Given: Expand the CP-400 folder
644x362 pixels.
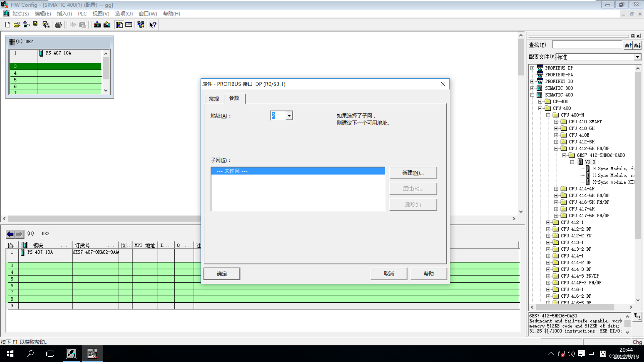Looking at the screenshot, I should click(x=540, y=102).
